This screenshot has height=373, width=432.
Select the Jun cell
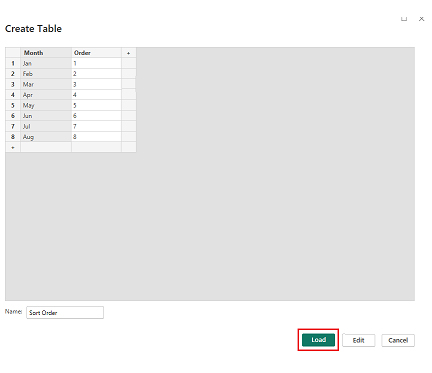coord(46,116)
